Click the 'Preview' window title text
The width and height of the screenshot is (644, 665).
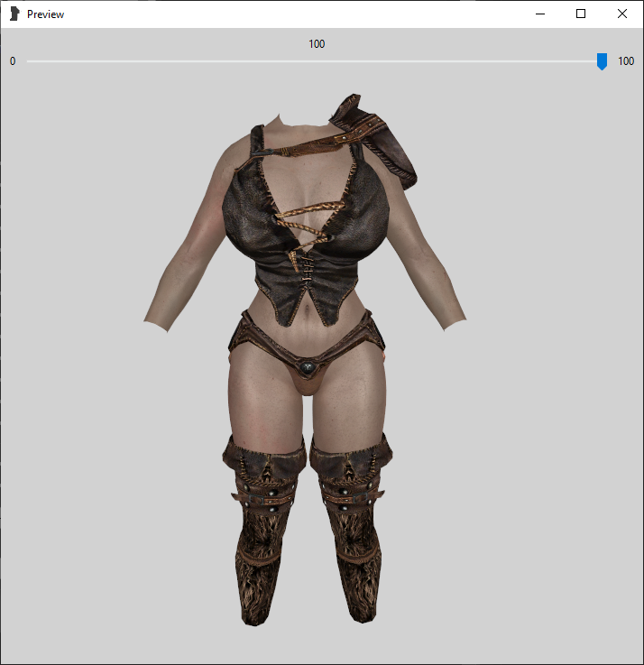click(x=45, y=14)
